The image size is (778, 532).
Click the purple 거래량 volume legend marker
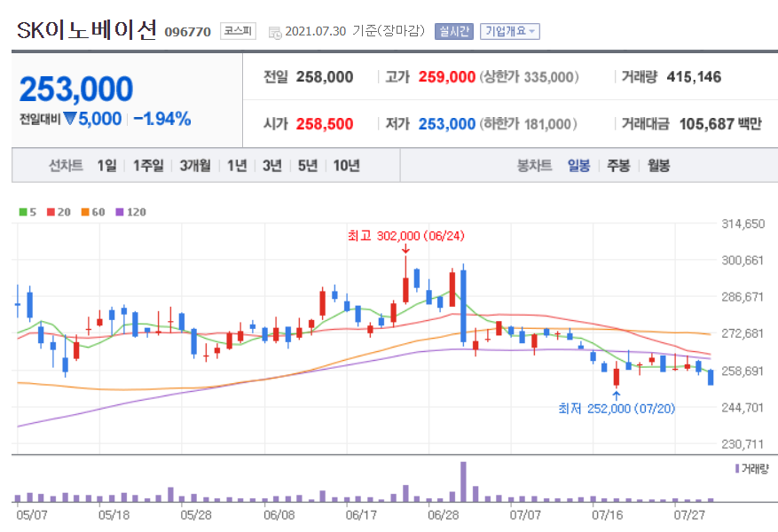coord(737,468)
